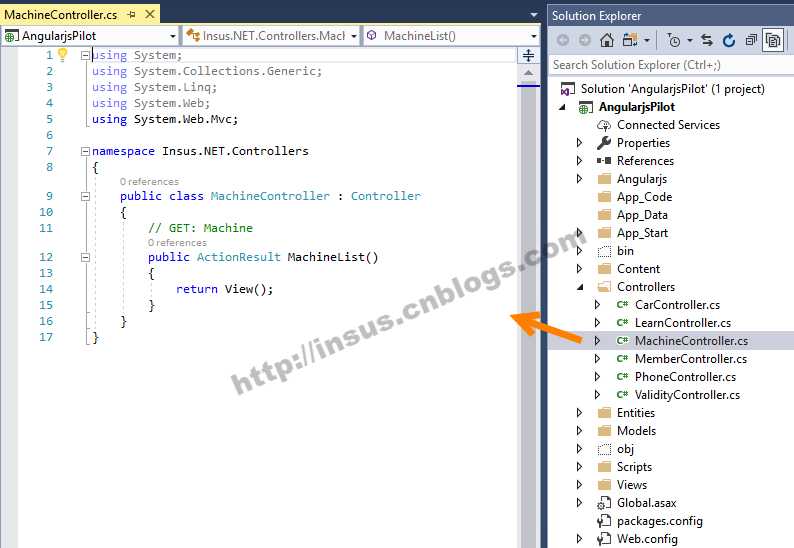Image resolution: width=794 pixels, height=548 pixels.
Task: Expand the LearnController.cs node arrow
Action: [598, 323]
